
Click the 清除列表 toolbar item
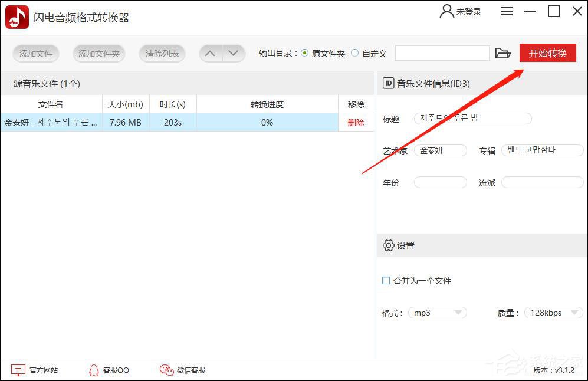pos(162,53)
